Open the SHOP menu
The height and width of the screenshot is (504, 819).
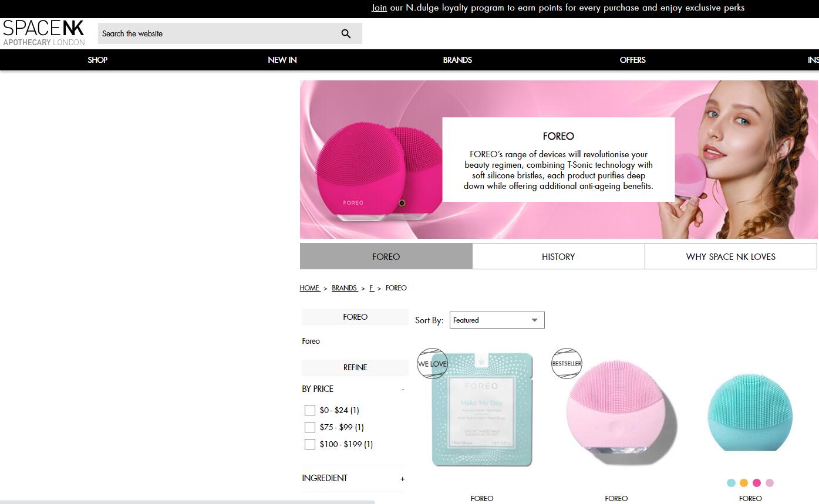(97, 60)
